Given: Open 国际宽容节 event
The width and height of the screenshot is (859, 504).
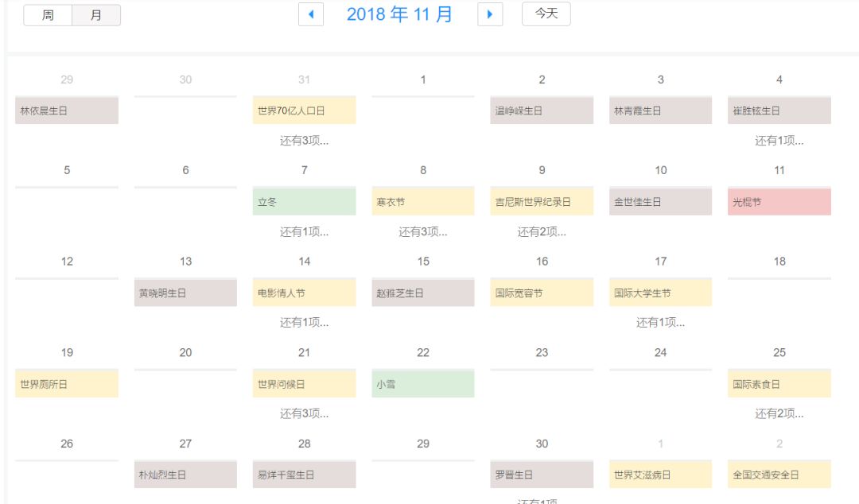Looking at the screenshot, I should 542,293.
